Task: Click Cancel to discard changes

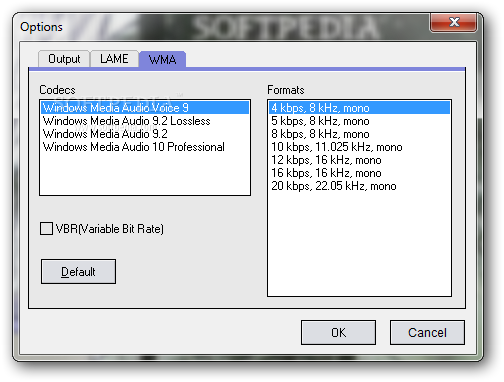Action: click(x=427, y=332)
